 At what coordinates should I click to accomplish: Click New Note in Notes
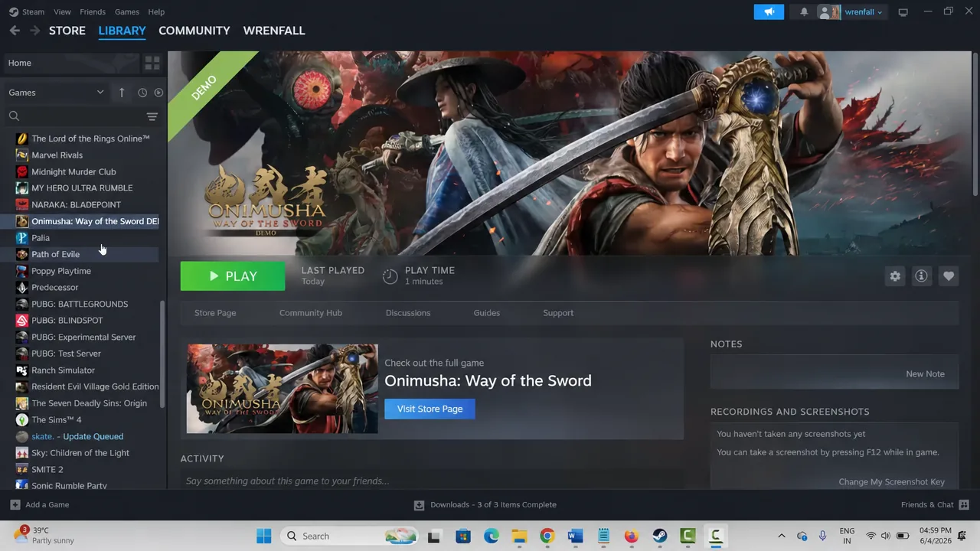click(x=925, y=374)
